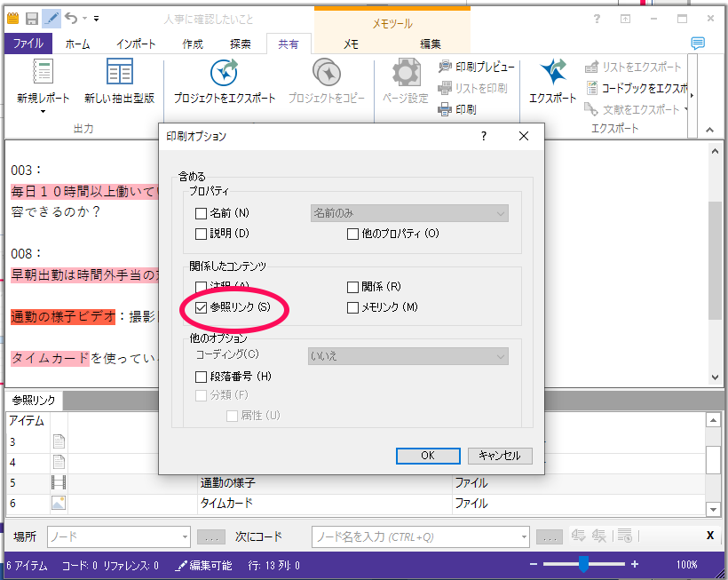Image resolution: width=728 pixels, height=580 pixels.
Task: Switch to the ホーム ribbon tab
Action: point(77,44)
